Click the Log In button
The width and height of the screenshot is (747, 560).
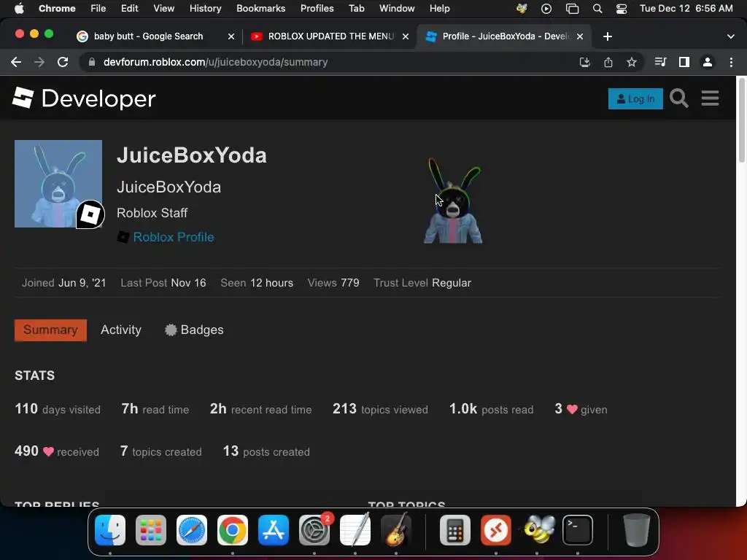[x=635, y=98]
